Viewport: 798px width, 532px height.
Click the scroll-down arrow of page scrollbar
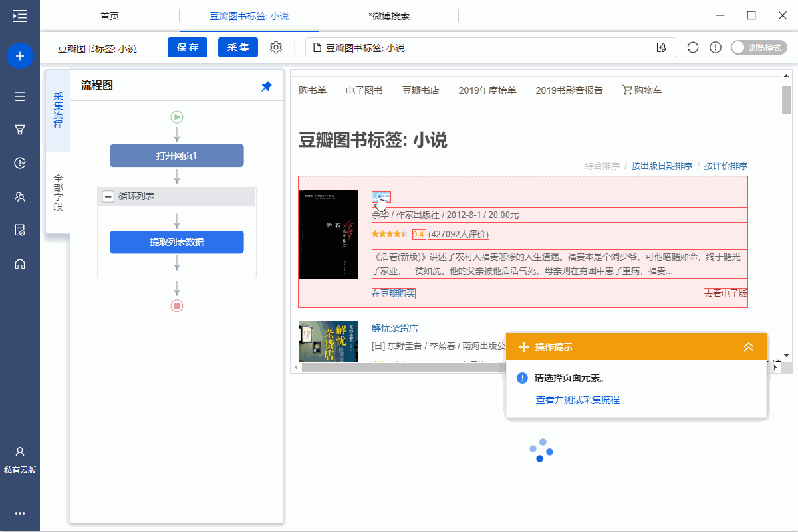tap(786, 356)
